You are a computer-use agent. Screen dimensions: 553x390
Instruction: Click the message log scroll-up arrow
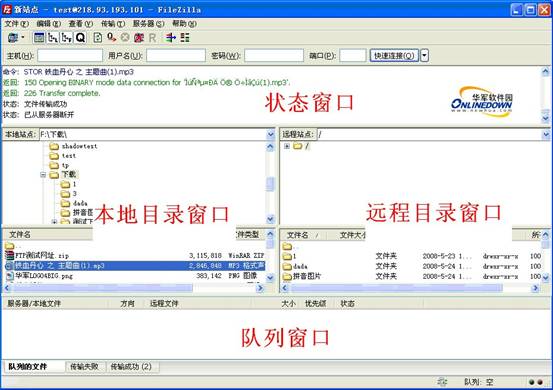(x=546, y=72)
